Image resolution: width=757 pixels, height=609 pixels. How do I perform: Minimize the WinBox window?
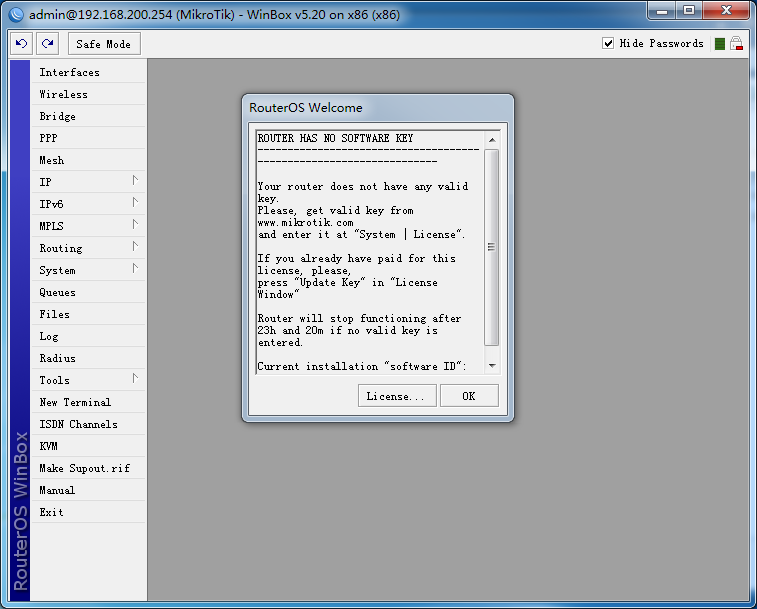click(662, 11)
